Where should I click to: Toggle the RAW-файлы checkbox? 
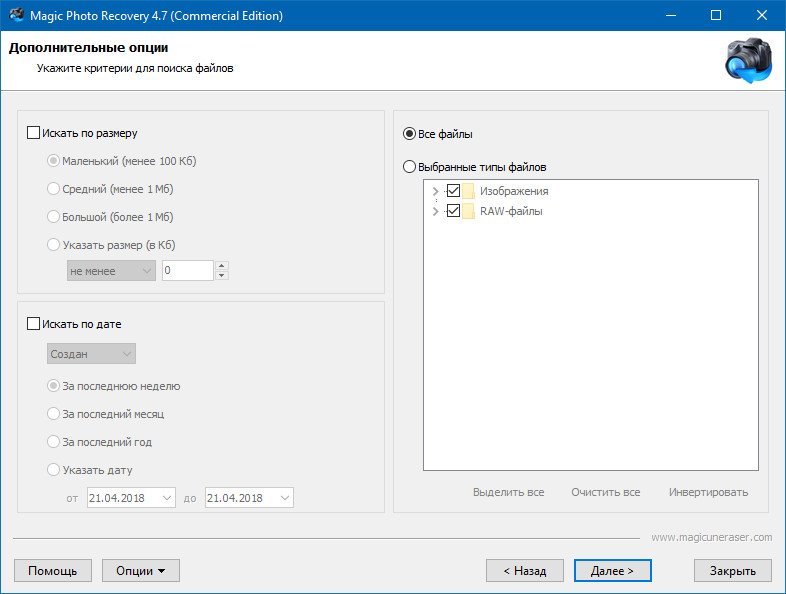(x=453, y=211)
